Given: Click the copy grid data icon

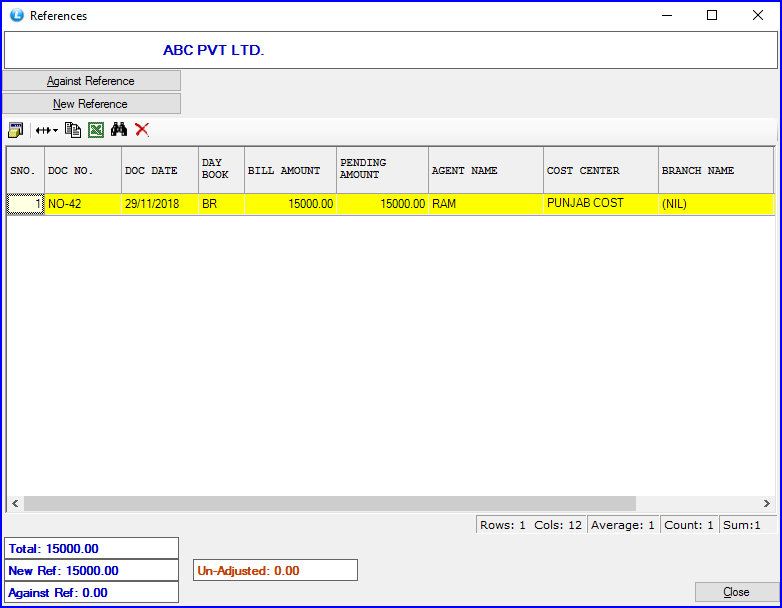Looking at the screenshot, I should [73, 130].
